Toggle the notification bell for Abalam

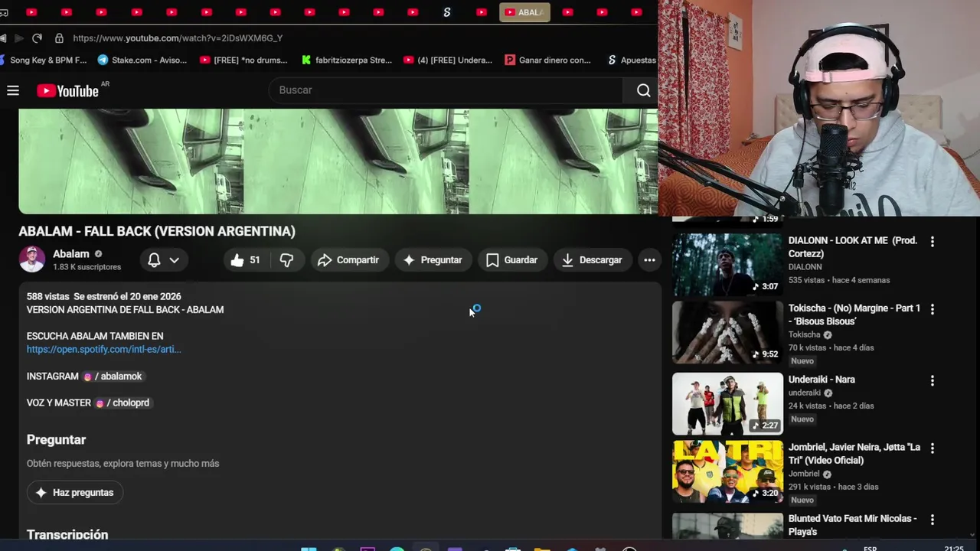pyautogui.click(x=154, y=260)
